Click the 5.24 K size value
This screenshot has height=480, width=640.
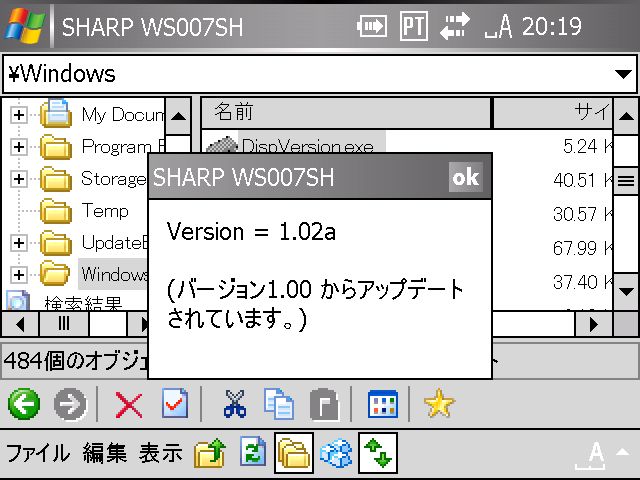coord(587,146)
